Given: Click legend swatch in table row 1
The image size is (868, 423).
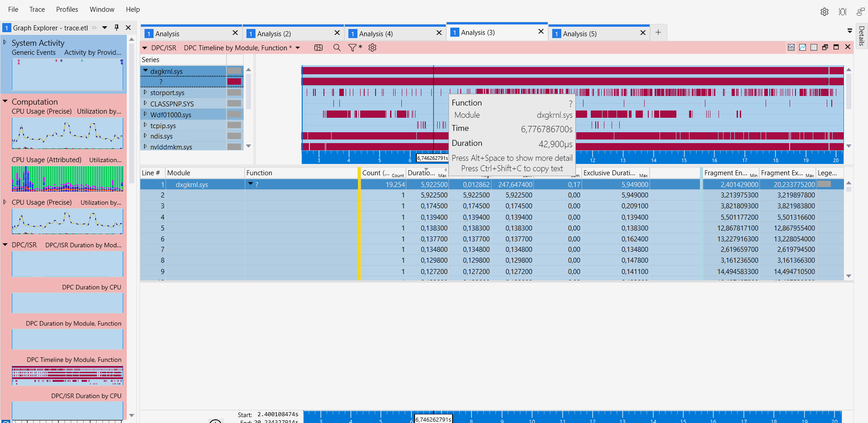Looking at the screenshot, I should (824, 184).
